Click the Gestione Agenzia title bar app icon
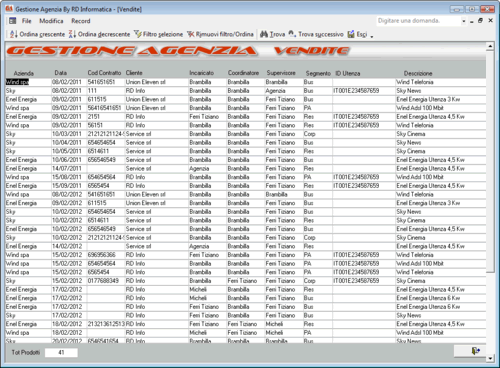 [x=9, y=9]
